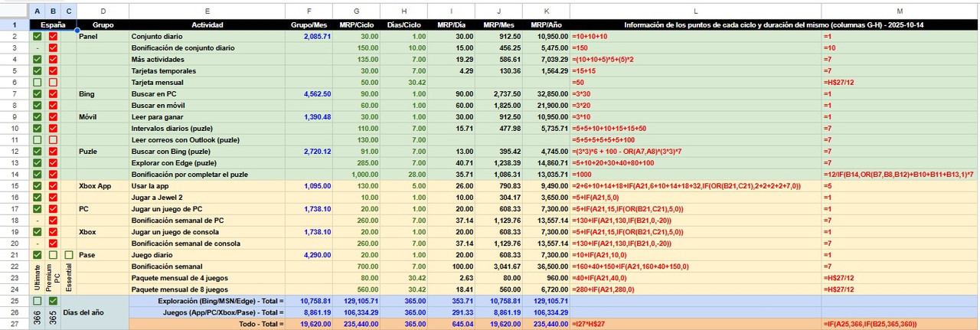Click the rotated Ultimate label cell
Image resolution: width=980 pixels, height=330 pixels.
click(37, 278)
